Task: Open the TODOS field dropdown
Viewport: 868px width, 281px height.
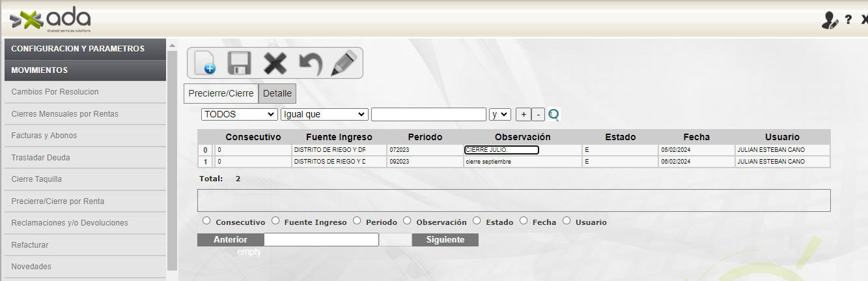Action: point(240,114)
